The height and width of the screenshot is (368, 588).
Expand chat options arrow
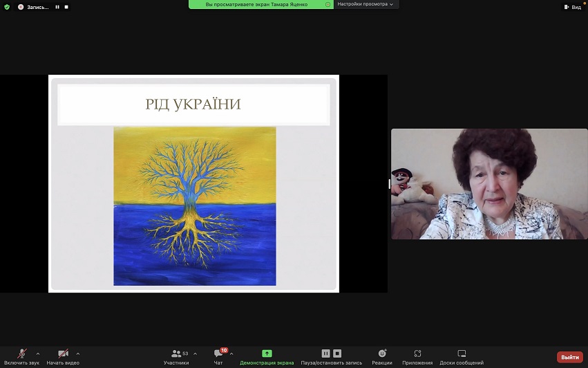tap(231, 353)
